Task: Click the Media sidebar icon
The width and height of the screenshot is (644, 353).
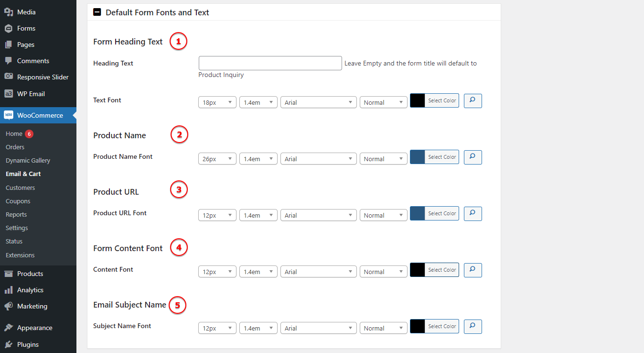Action: click(8, 12)
